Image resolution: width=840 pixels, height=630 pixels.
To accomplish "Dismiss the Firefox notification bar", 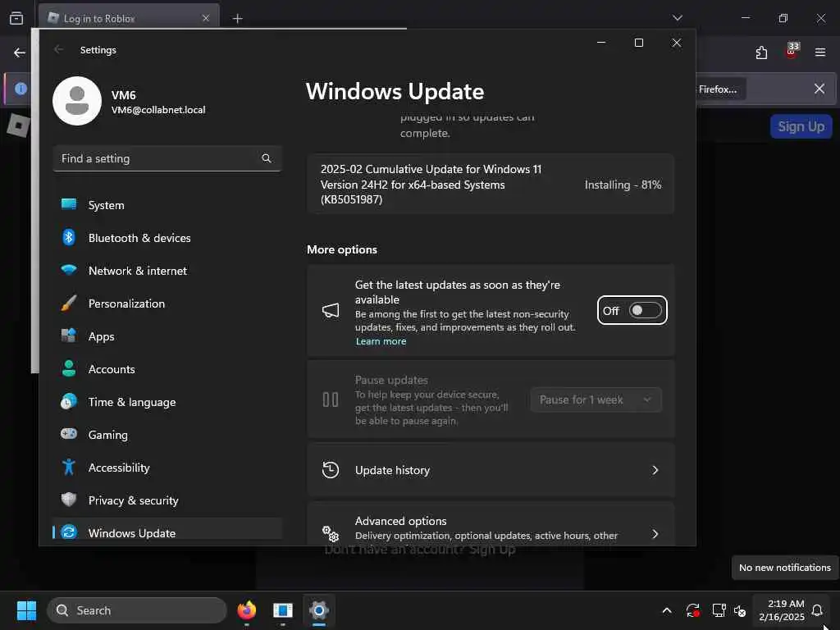I will pos(819,89).
